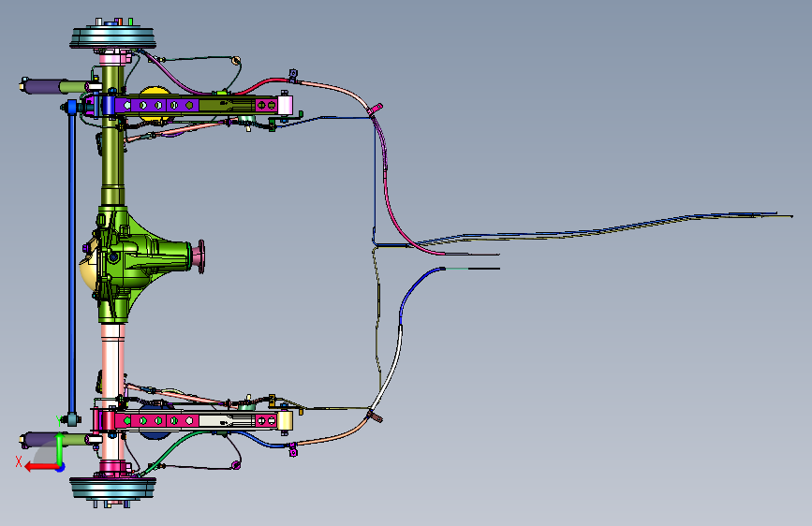Select the cream bushing on the lower arm end
The width and height of the screenshot is (812, 526).
(x=286, y=420)
